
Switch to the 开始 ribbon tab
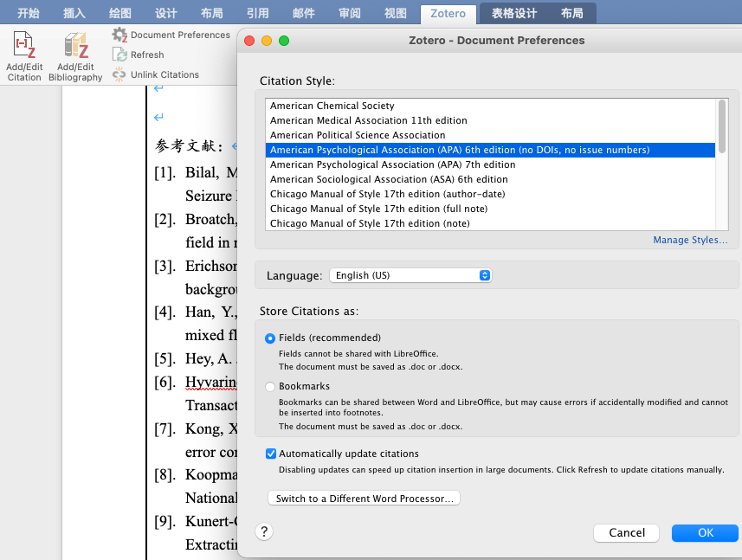(x=28, y=13)
